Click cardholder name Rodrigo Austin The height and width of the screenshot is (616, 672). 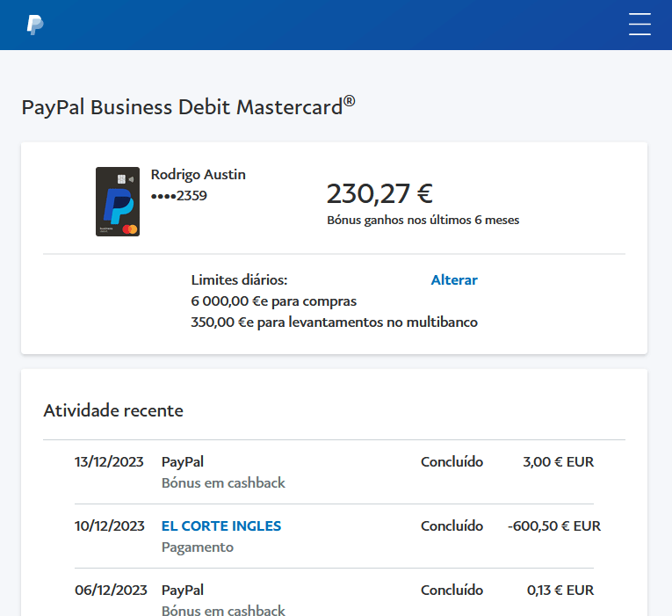tap(198, 175)
